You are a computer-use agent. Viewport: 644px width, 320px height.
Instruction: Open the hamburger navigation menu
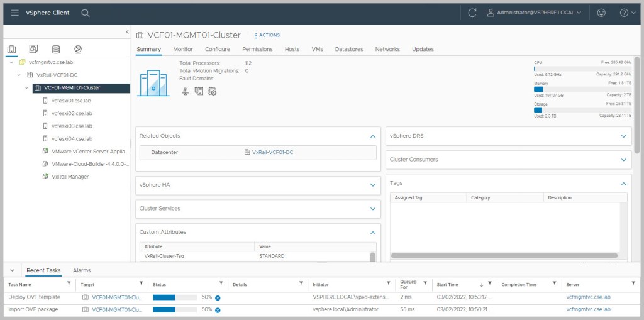14,13
